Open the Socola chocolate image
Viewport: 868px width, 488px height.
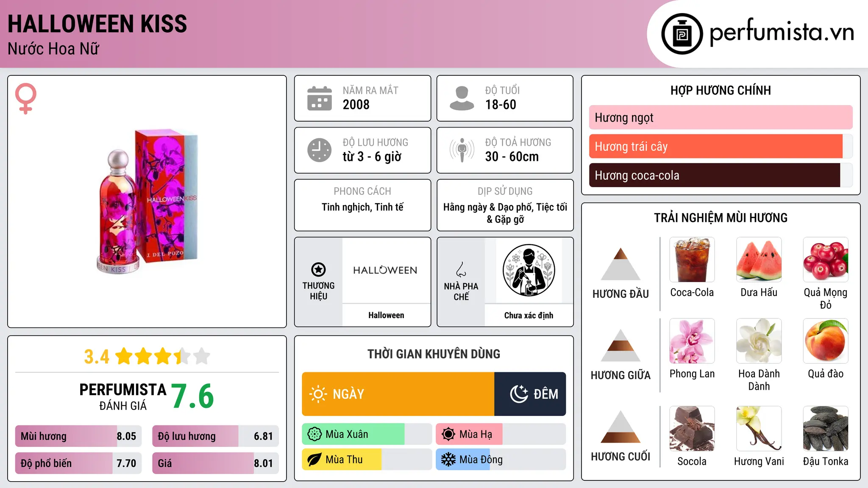tap(692, 429)
